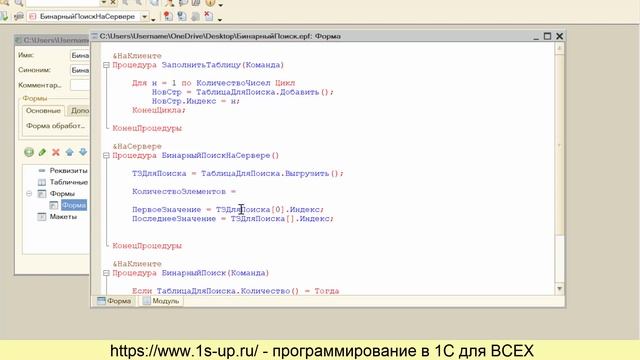
Task: Select the Реквизиты tree item
Action: click(68, 171)
